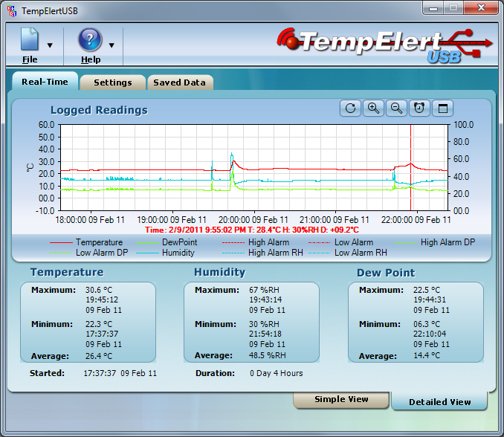Viewport: 504px width, 437px height.
Task: Click the 20:00:00 09 Feb 11 axis label
Action: pyautogui.click(x=253, y=220)
